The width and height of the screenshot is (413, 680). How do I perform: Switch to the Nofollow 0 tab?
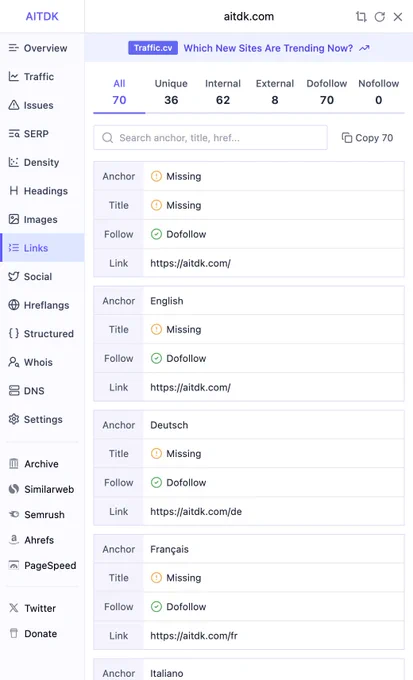pyautogui.click(x=379, y=92)
